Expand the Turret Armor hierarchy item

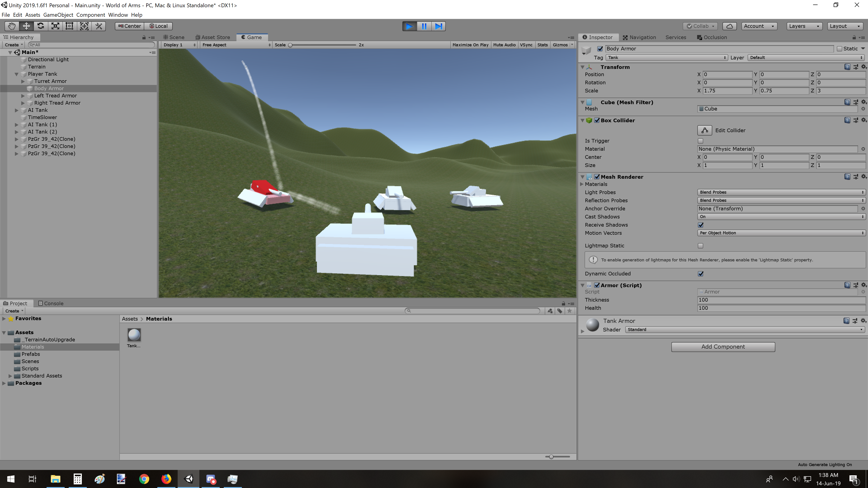pos(23,81)
